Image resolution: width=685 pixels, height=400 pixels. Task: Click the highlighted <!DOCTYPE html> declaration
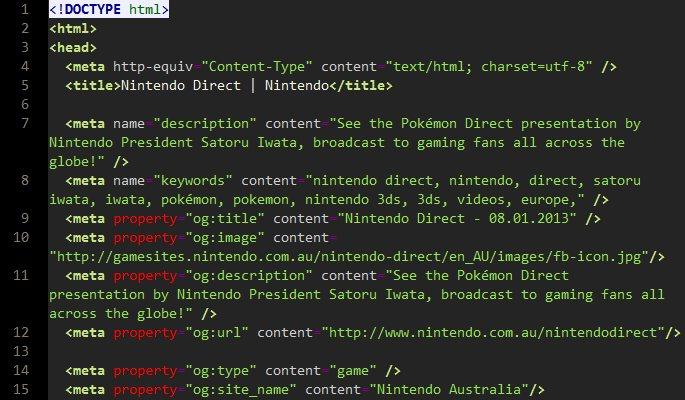(x=109, y=10)
